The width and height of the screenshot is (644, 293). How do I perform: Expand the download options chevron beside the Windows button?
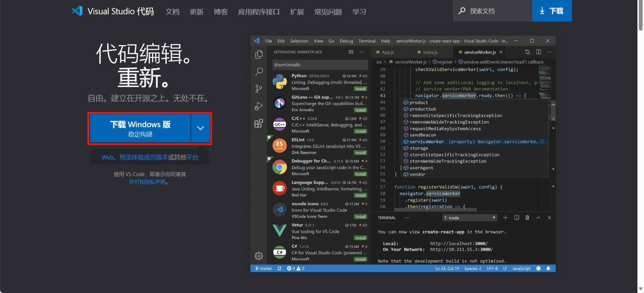(x=200, y=128)
